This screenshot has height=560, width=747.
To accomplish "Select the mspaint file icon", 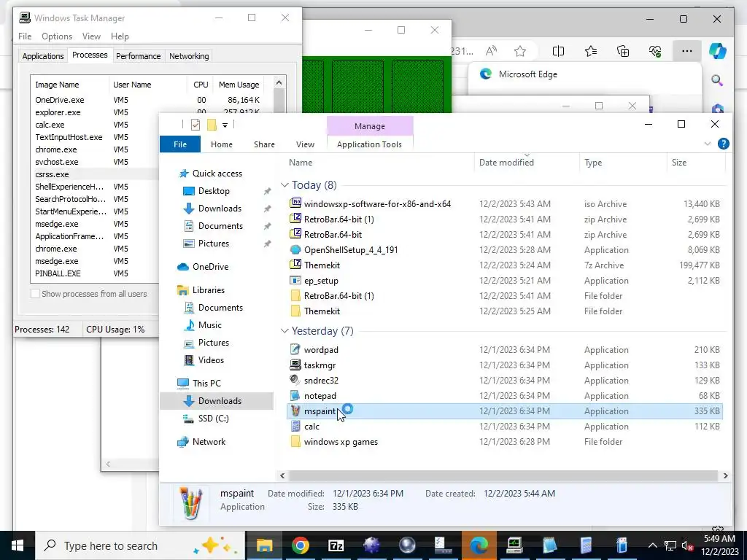I will tap(295, 411).
